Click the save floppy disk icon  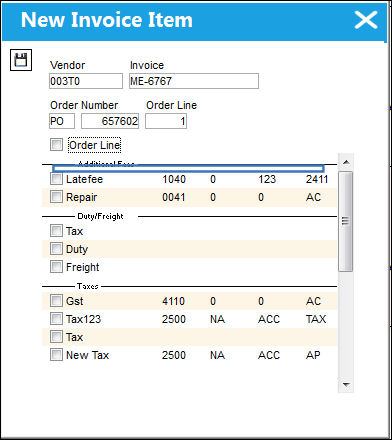[x=21, y=60]
